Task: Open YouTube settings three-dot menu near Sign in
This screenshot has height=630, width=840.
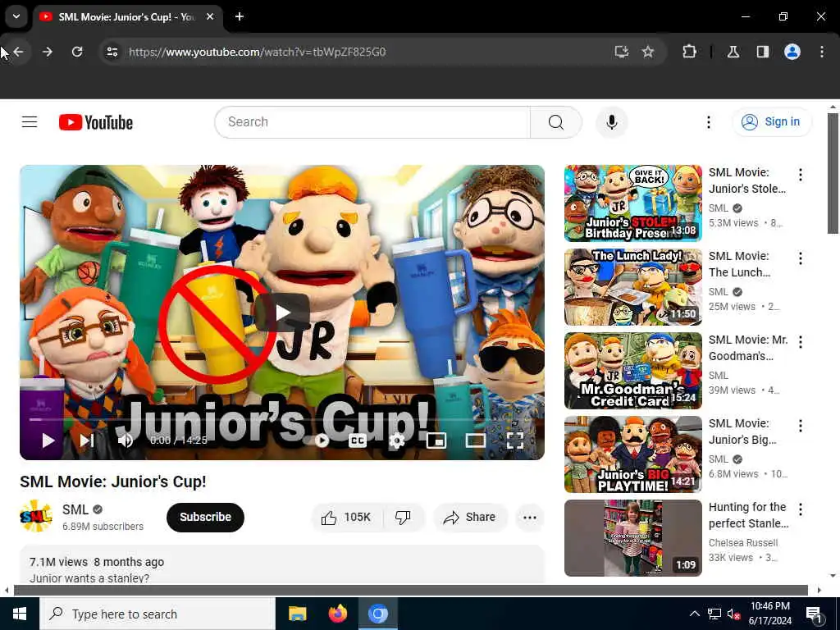Action: click(x=708, y=122)
